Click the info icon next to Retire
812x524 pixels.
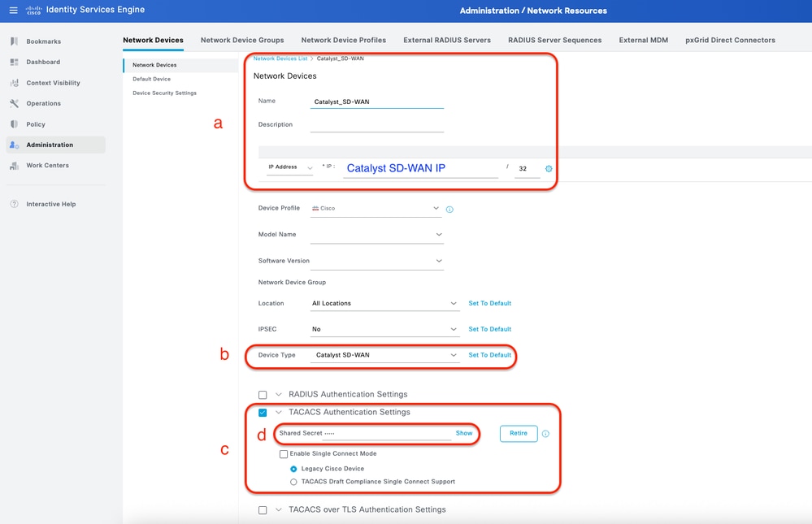point(545,434)
